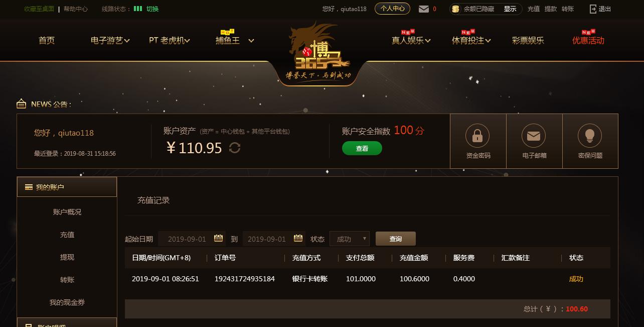Open the start date calendar icon
The width and height of the screenshot is (644, 327).
click(218, 238)
